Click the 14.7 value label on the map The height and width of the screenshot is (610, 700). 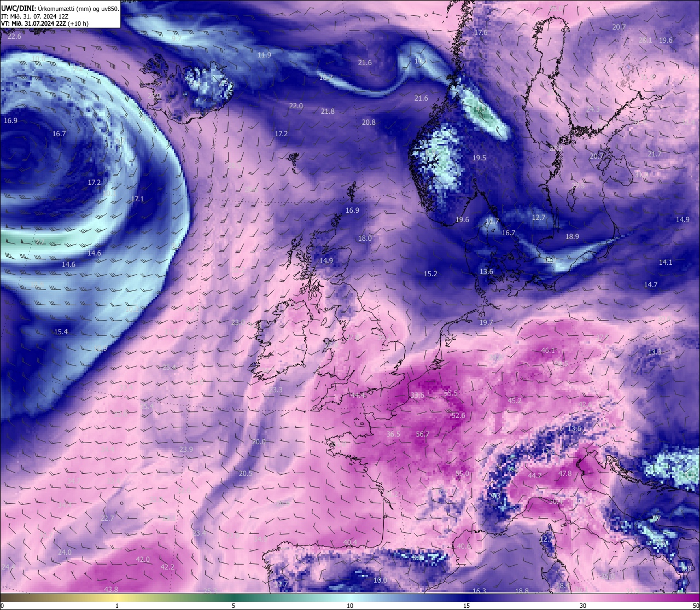651,285
